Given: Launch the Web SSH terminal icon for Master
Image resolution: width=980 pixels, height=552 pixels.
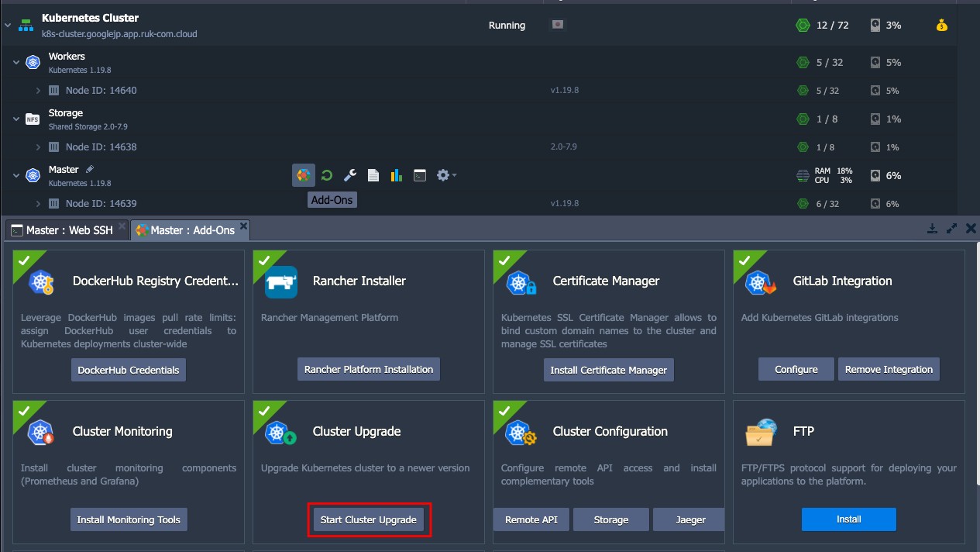Looking at the screenshot, I should tap(420, 174).
